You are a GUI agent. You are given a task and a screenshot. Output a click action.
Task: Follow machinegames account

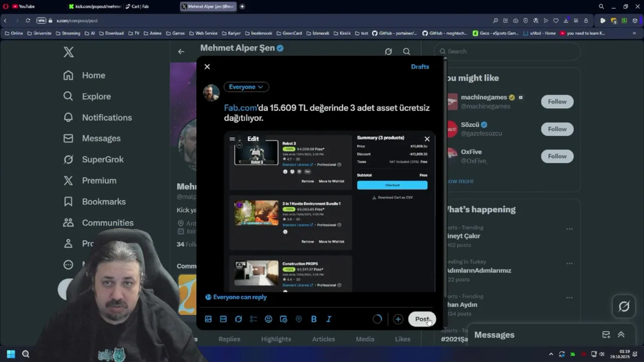(557, 102)
